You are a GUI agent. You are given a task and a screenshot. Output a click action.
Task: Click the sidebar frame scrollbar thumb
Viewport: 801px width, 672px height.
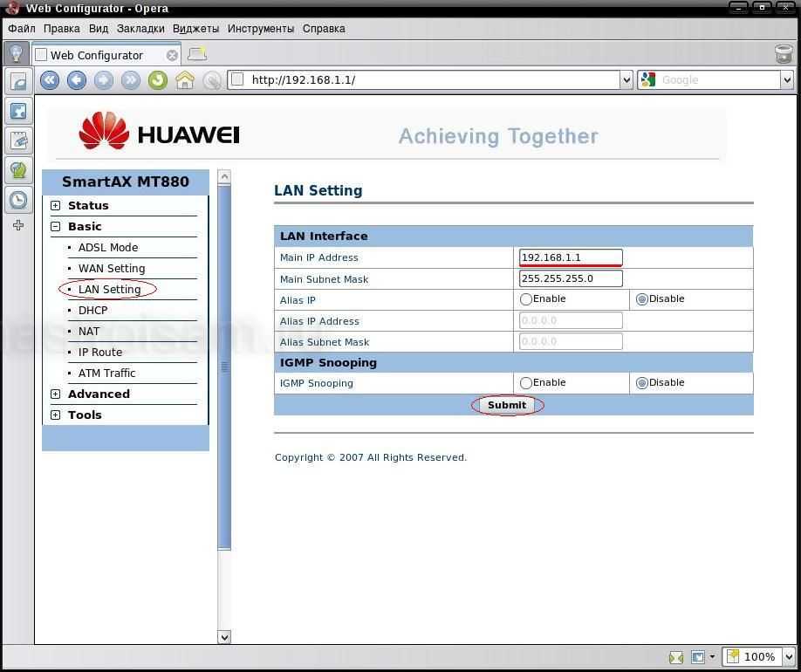click(224, 367)
